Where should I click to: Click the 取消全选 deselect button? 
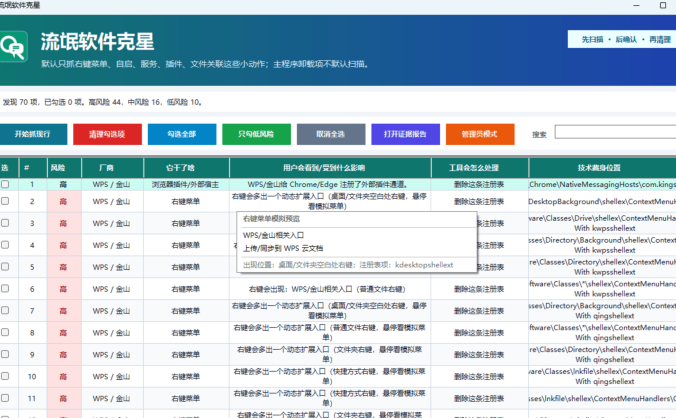coord(331,134)
